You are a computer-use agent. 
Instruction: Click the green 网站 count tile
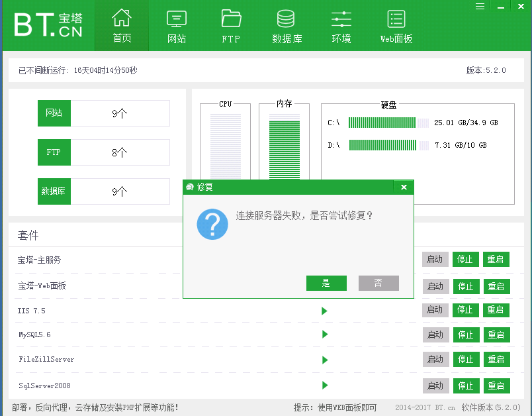point(54,113)
